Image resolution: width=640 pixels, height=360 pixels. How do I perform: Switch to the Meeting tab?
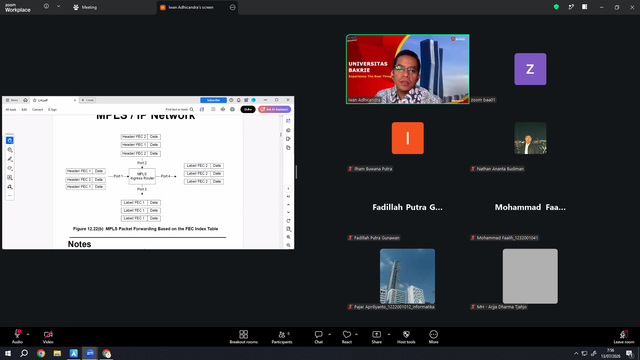coord(85,7)
